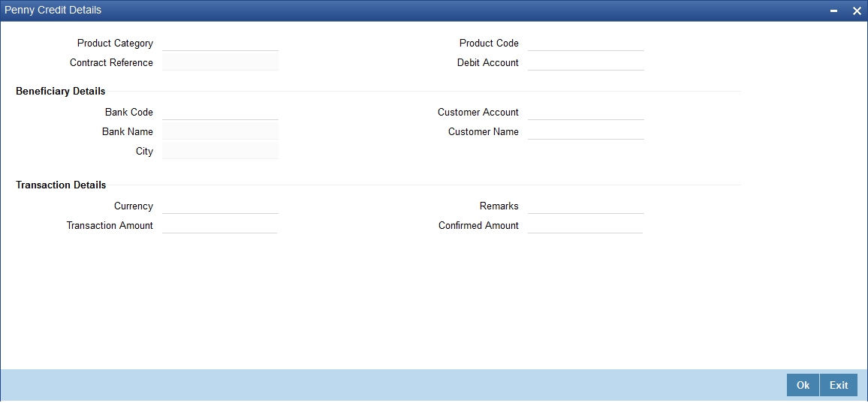Image resolution: width=868 pixels, height=406 pixels.
Task: Click the Remarks label
Action: (x=499, y=206)
